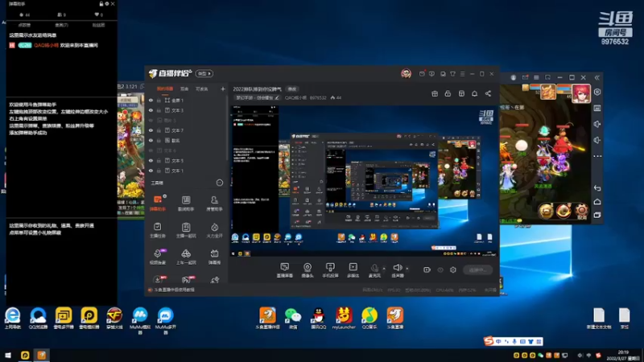Toggle visibility eye of 文本 5 source

(151, 161)
